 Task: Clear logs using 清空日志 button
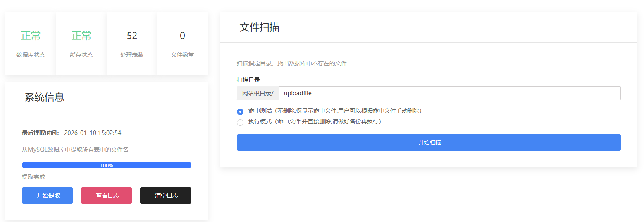[165, 195]
